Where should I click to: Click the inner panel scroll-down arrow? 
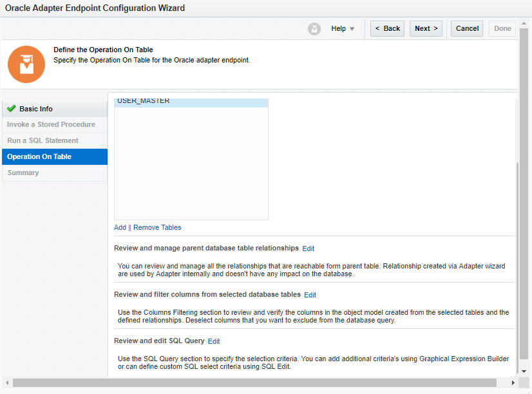524,371
